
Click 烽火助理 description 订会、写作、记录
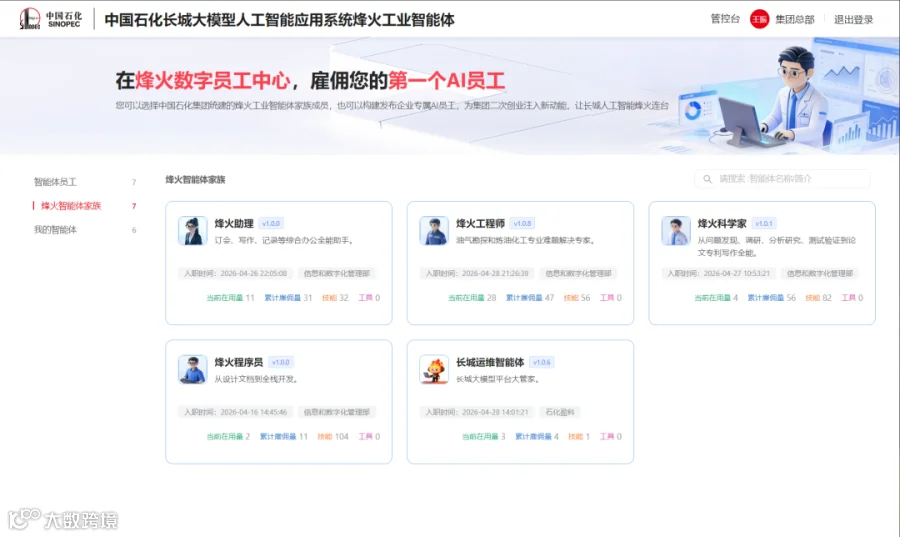(x=284, y=240)
